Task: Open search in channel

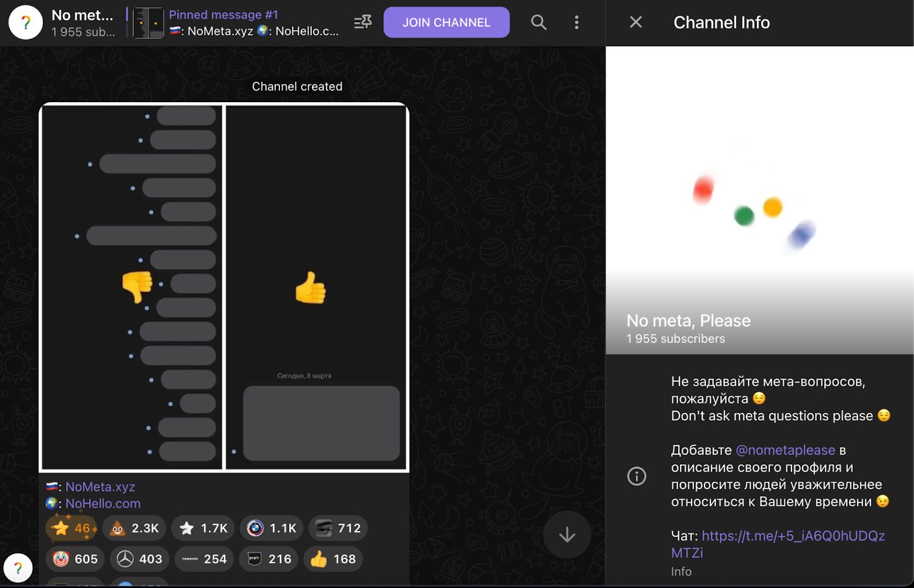Action: pos(539,22)
